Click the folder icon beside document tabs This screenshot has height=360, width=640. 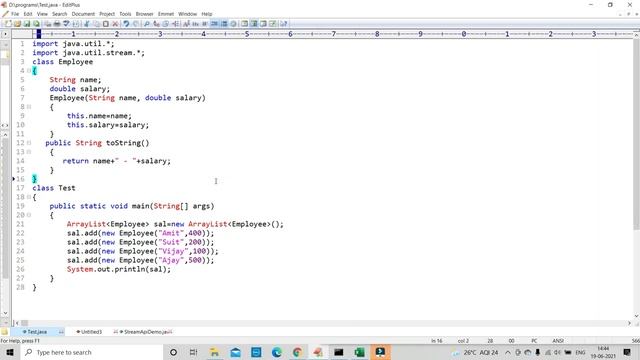click(4, 332)
